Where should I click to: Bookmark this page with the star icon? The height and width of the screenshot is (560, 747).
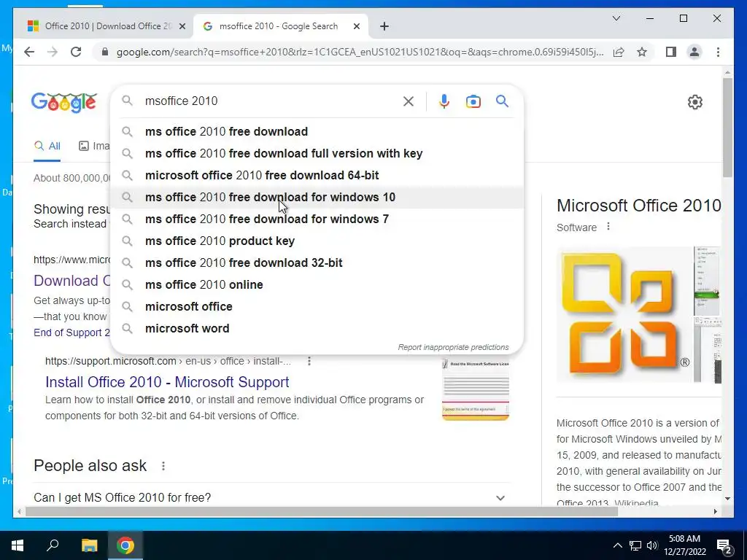click(642, 52)
